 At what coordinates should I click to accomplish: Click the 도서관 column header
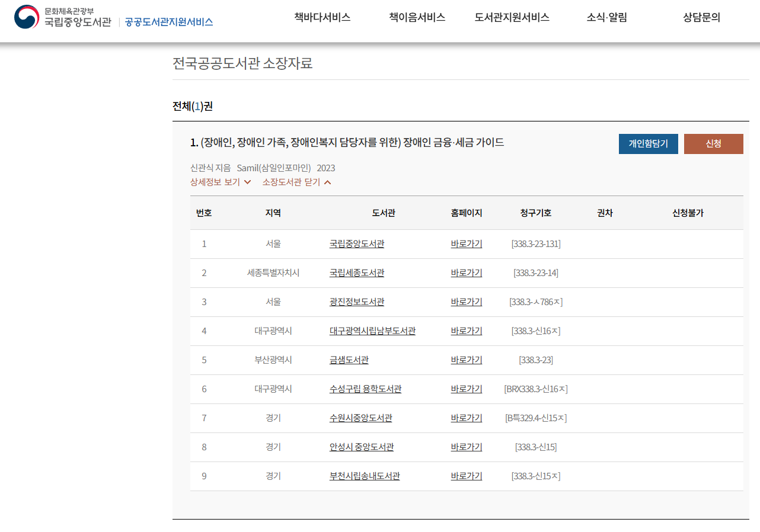click(x=384, y=213)
